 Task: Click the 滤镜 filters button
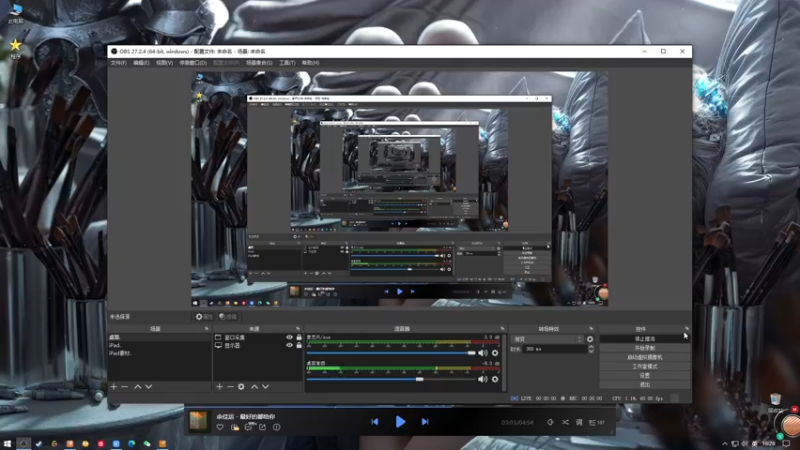point(228,317)
